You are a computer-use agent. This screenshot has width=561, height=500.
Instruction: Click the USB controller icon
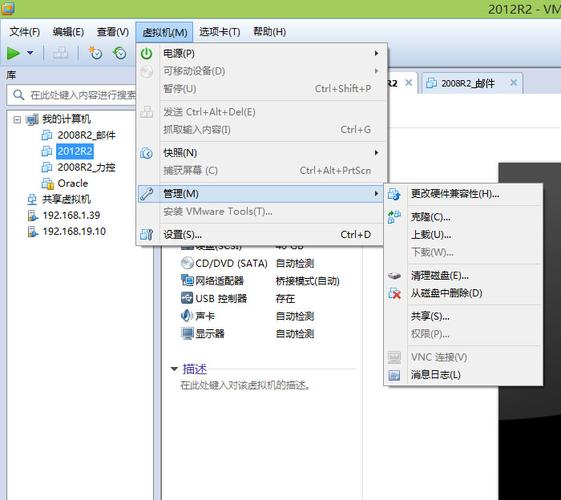(x=187, y=298)
